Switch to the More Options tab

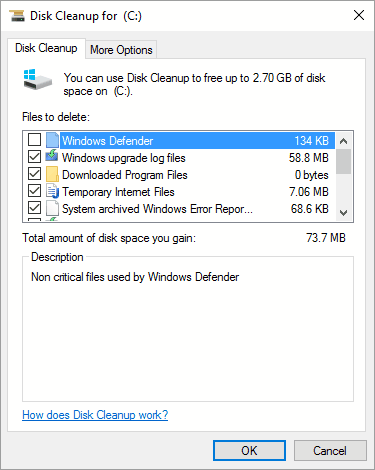point(121,50)
